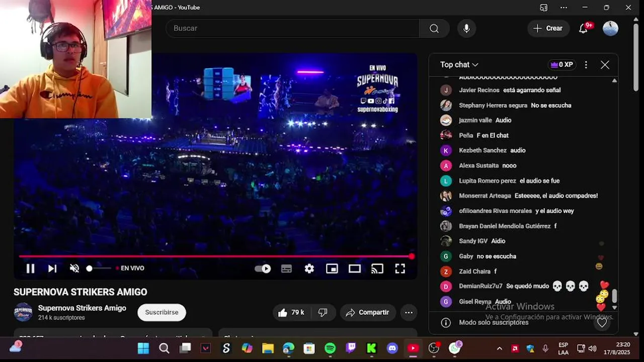Open Task View on taskbar

tap(185, 348)
